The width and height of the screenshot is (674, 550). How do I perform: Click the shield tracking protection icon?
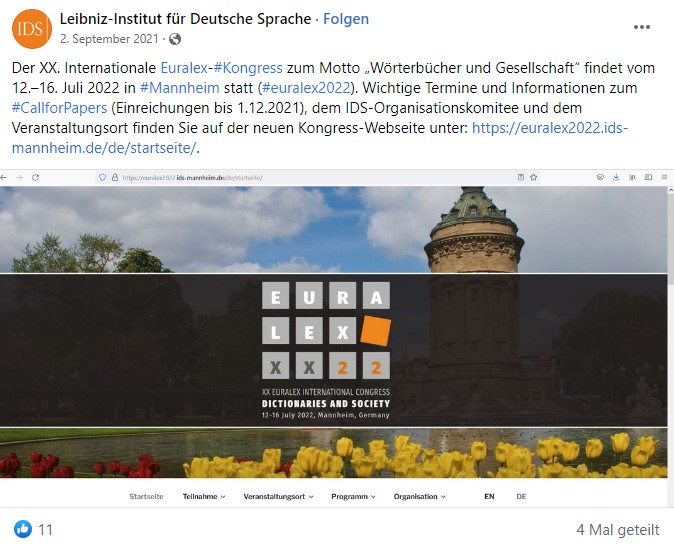102,177
